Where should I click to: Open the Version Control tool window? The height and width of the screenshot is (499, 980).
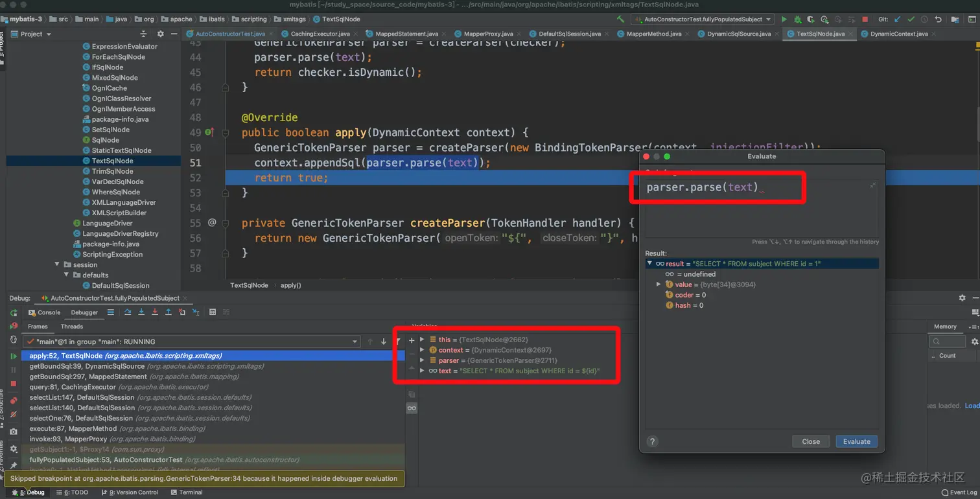coord(130,493)
